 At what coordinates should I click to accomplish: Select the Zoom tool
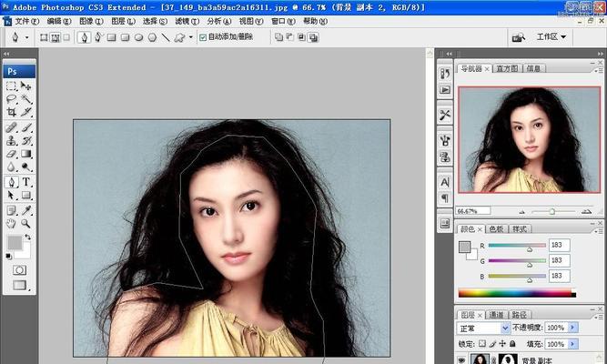coord(26,224)
